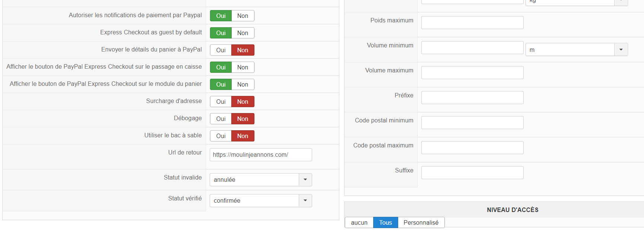Click the Préfixe input box
The image size is (644, 237).
coord(472,97)
